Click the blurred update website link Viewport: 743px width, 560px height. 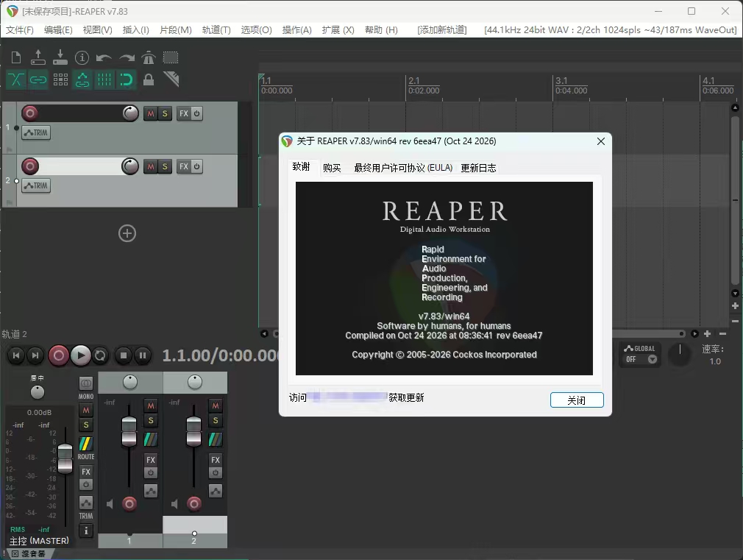pos(348,397)
